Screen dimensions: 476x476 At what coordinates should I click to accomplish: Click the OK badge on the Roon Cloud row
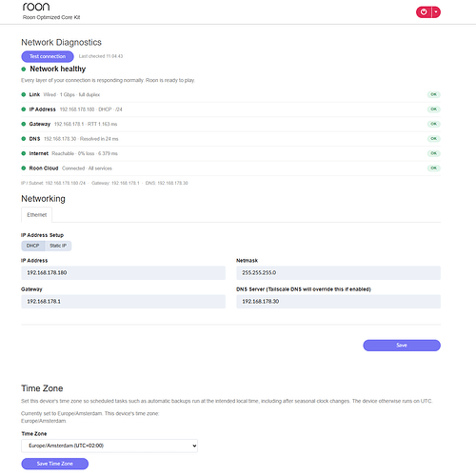[x=433, y=168]
